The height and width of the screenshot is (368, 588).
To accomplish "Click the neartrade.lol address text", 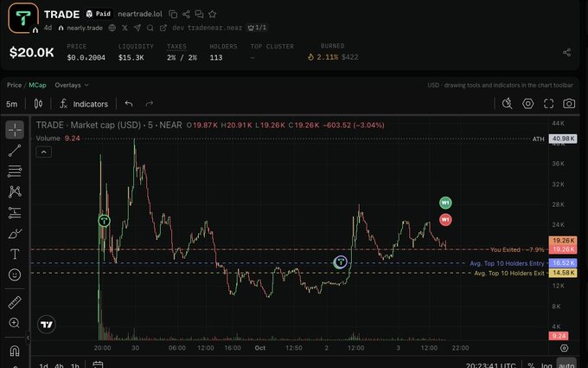I will pos(140,14).
